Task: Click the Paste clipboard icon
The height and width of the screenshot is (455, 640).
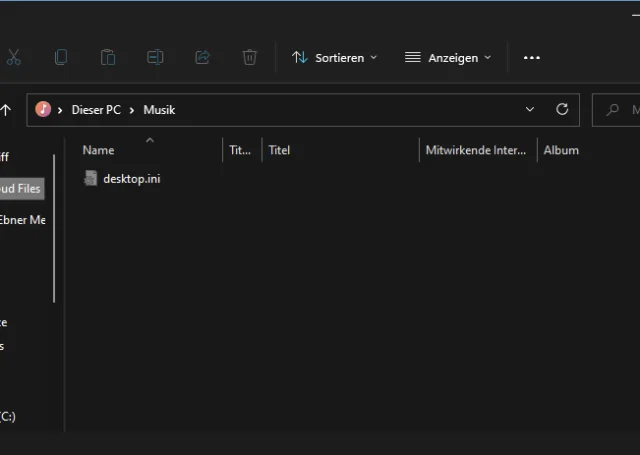Action: click(x=108, y=58)
